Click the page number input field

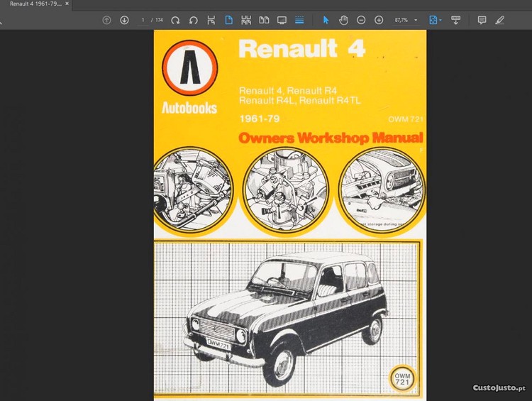click(143, 20)
